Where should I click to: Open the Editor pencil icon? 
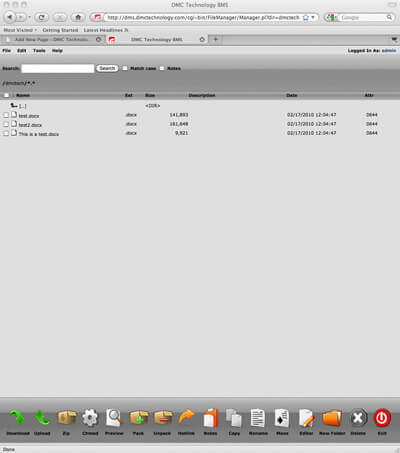tap(306, 418)
